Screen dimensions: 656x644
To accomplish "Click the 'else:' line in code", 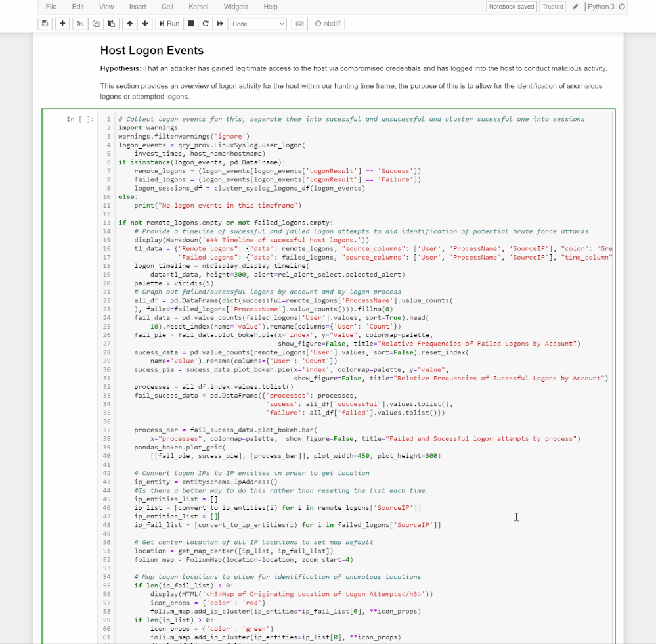I will pos(128,196).
